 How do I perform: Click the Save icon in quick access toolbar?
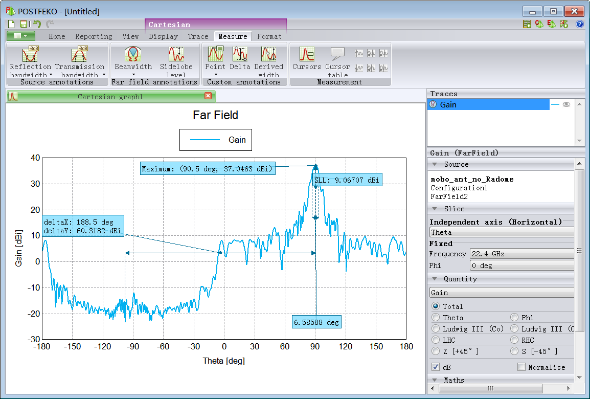[23, 24]
